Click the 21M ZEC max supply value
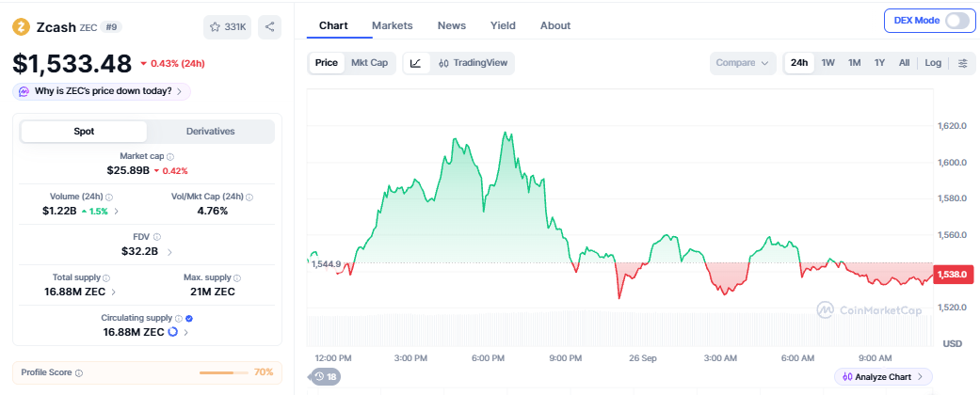980x395 pixels. click(x=213, y=292)
